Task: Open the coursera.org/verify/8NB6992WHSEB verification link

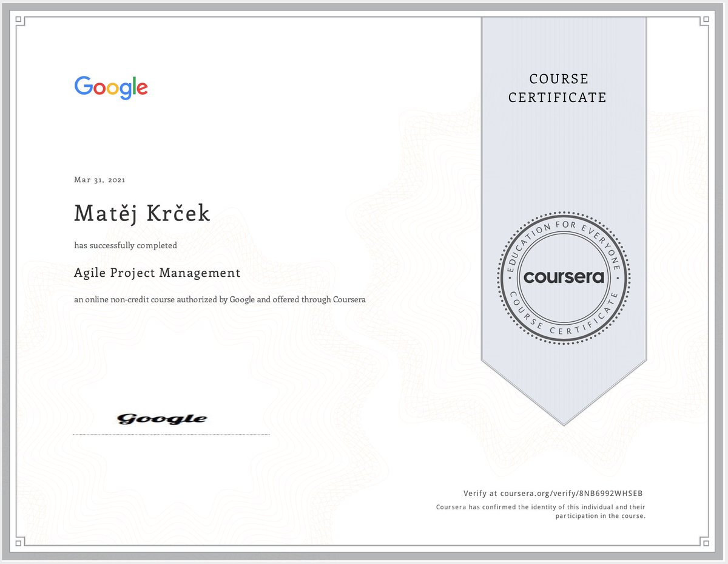Action: pyautogui.click(x=570, y=494)
